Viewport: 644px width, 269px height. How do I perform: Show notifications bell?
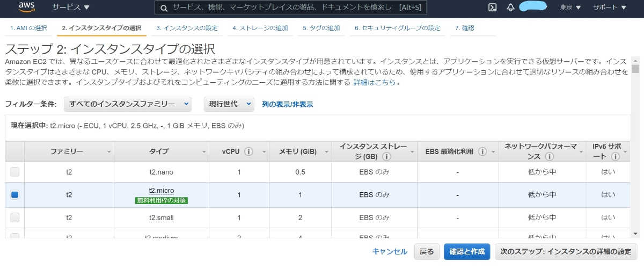(x=510, y=8)
